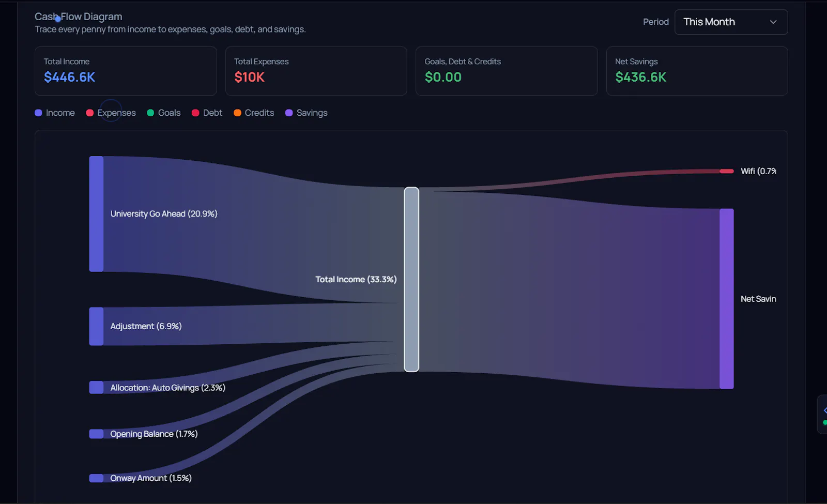
Task: Click the $0.00 Goals, Debt & Credits value
Action: tap(443, 77)
